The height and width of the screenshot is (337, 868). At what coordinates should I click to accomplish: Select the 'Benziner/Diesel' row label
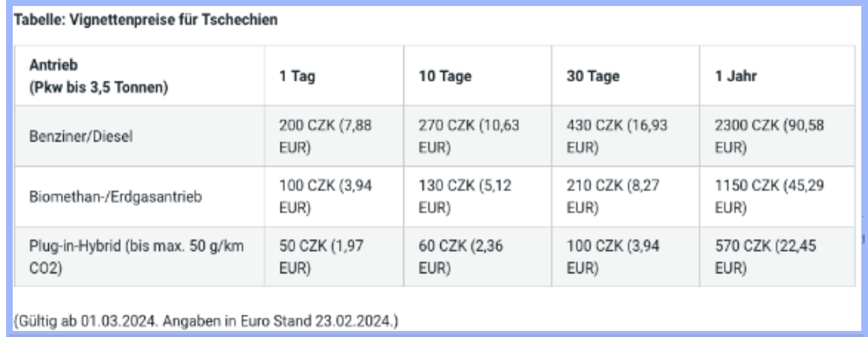tap(140, 136)
